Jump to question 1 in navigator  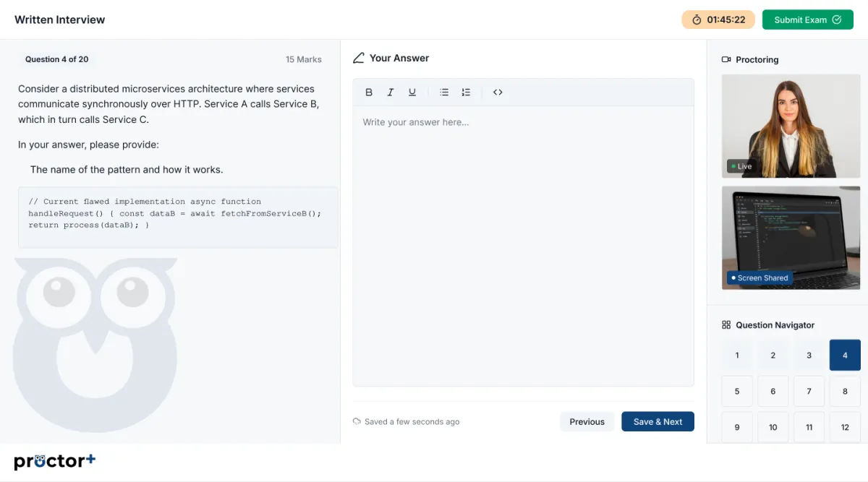pyautogui.click(x=737, y=355)
